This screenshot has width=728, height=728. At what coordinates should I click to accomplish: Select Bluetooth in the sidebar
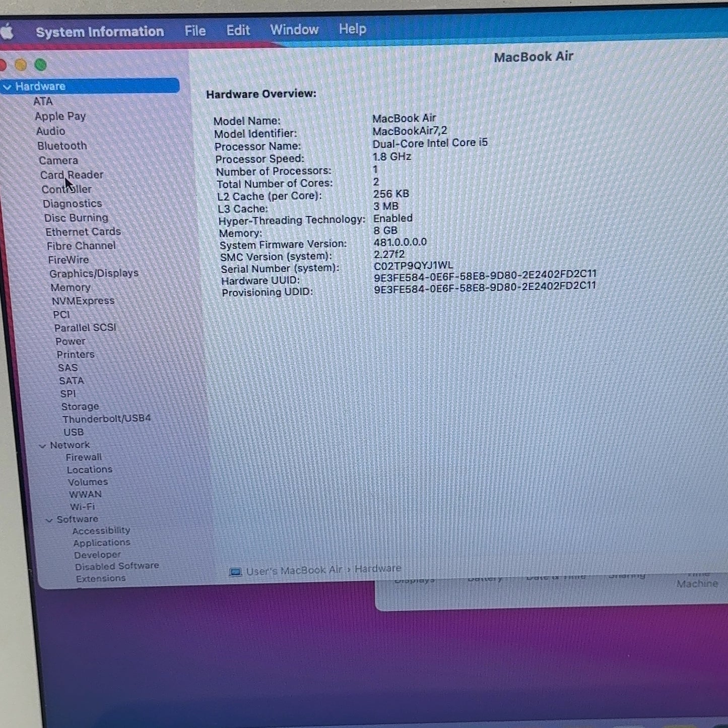(62, 146)
